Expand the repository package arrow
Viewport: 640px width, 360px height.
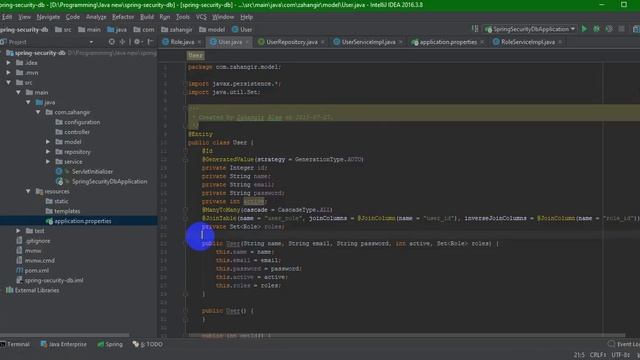(x=48, y=152)
